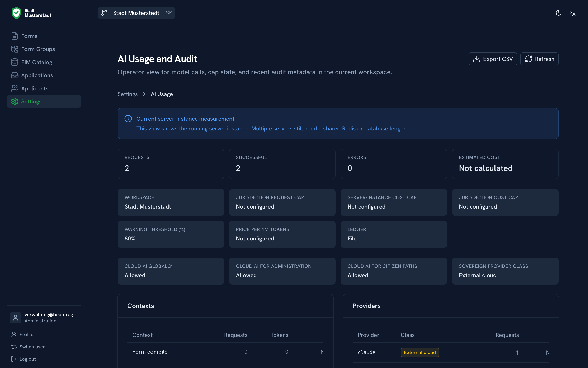The height and width of the screenshot is (368, 588).
Task: Click the Errors count card
Action: click(x=394, y=164)
